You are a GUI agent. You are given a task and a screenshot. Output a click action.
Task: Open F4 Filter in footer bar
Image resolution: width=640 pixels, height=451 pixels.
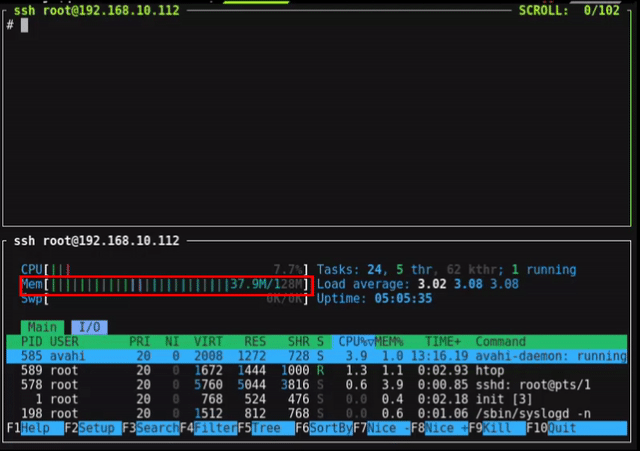(x=215, y=428)
